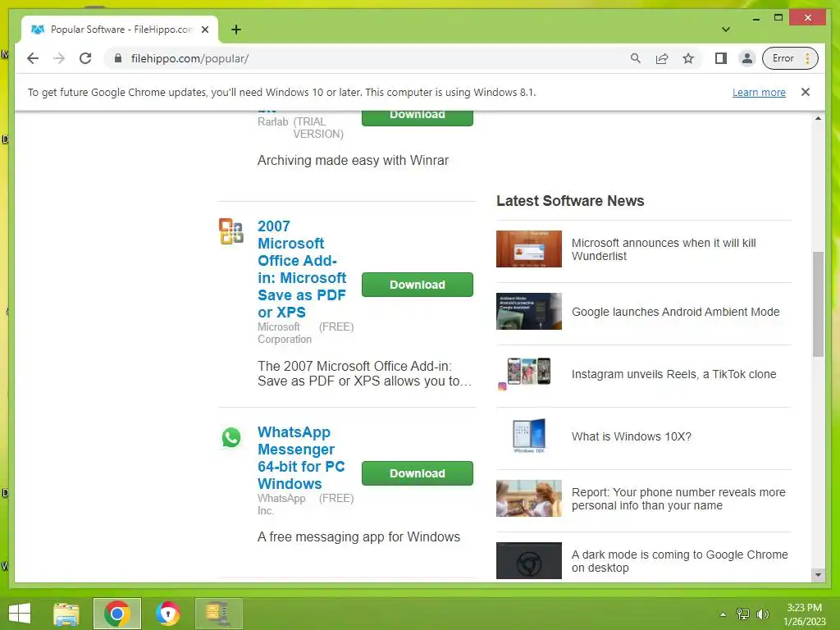
Task: Click the text A free messaging app for Windows
Action: tap(359, 536)
